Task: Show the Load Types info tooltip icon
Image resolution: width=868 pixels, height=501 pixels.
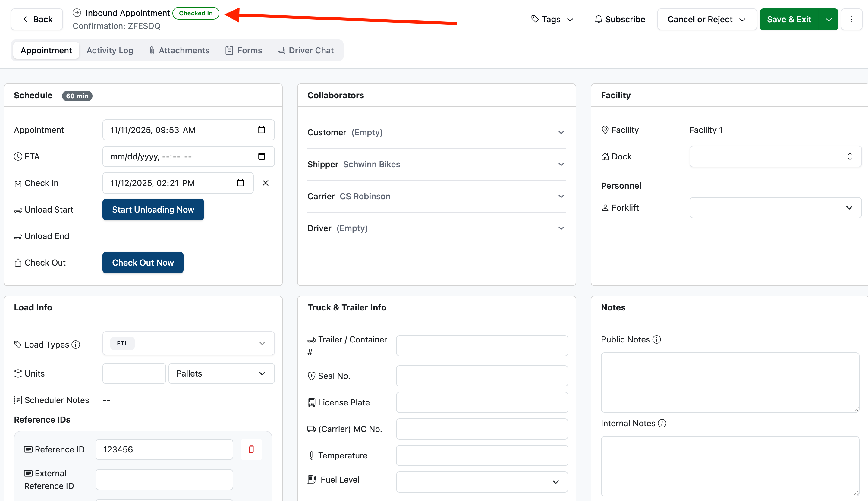Action: click(76, 345)
